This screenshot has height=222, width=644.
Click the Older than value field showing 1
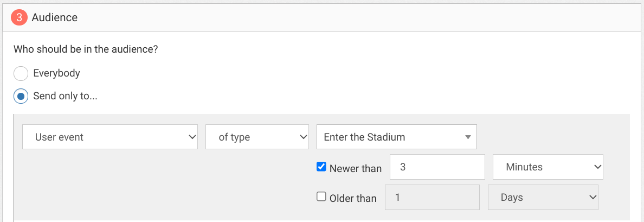pos(433,198)
